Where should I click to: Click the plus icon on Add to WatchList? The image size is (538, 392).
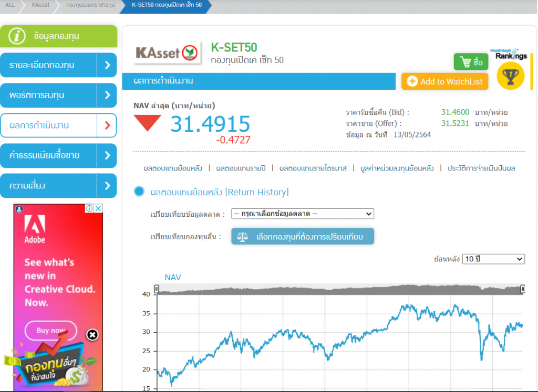pyautogui.click(x=412, y=81)
